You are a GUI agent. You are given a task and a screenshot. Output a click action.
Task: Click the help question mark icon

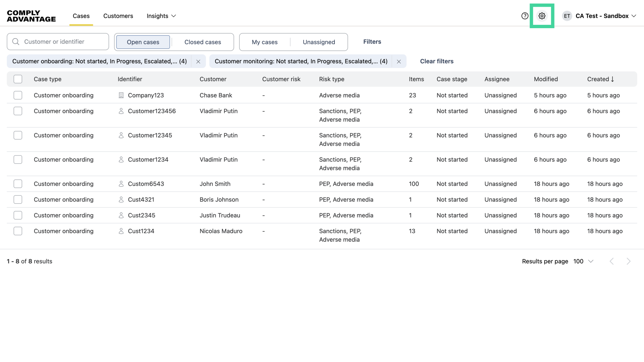coord(525,16)
